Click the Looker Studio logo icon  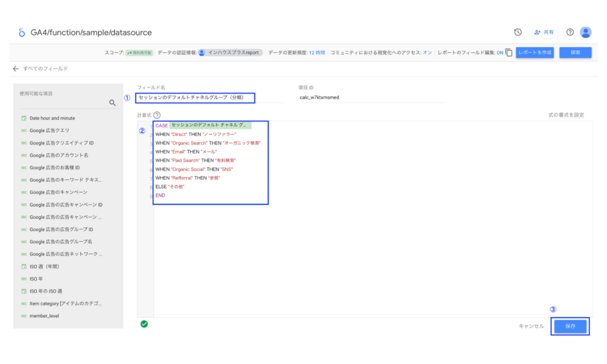point(22,33)
